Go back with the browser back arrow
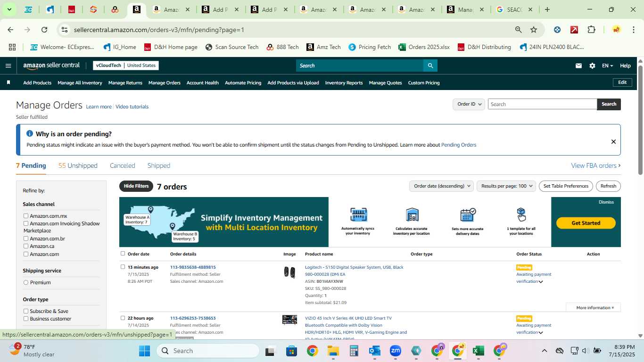 (x=10, y=30)
